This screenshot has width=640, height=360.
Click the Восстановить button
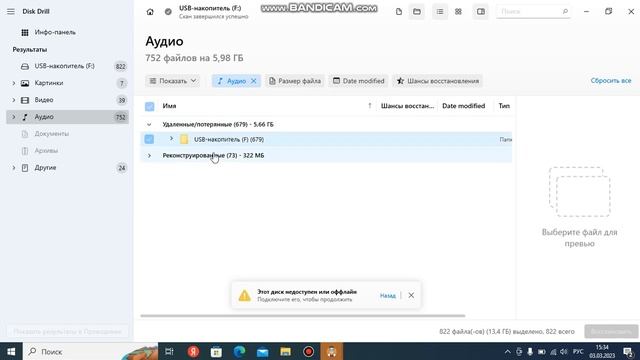(x=611, y=331)
